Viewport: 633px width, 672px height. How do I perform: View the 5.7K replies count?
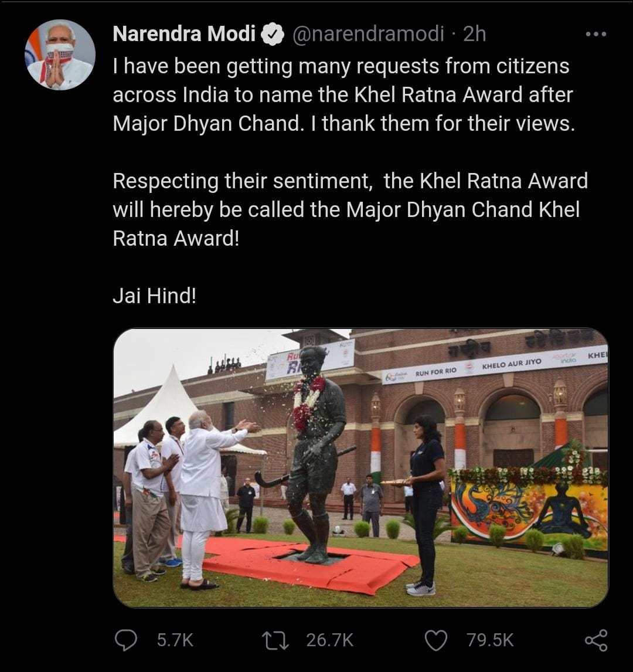point(175,640)
